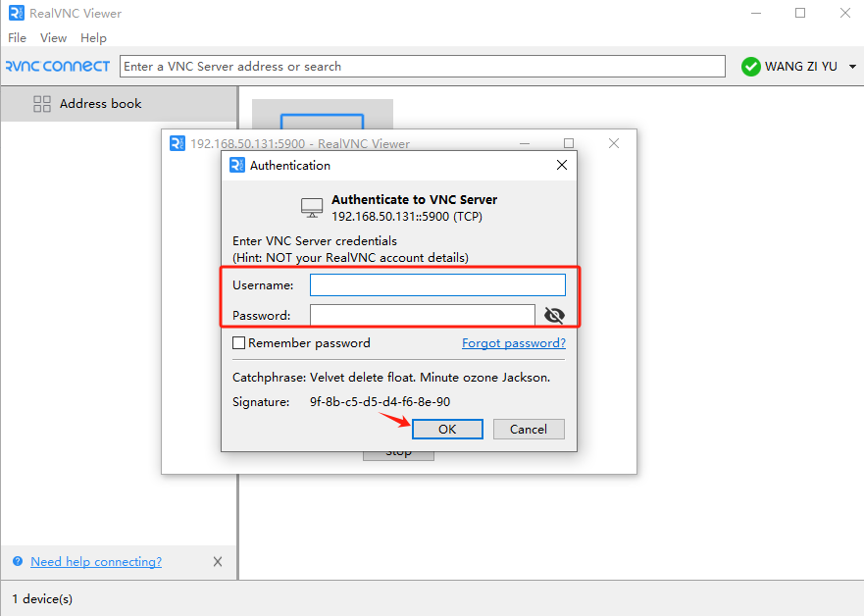Enable Remember password checkbox
Image resolution: width=864 pixels, height=616 pixels.
coord(238,342)
